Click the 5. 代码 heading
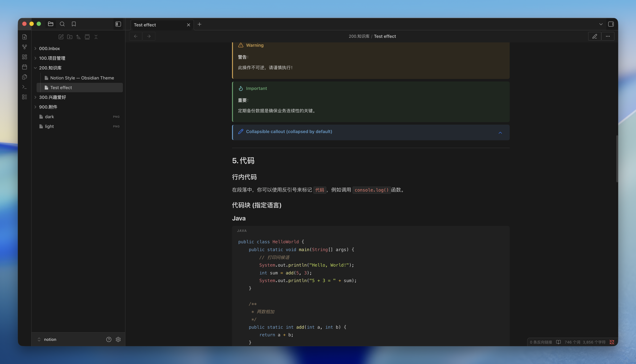 (243, 161)
